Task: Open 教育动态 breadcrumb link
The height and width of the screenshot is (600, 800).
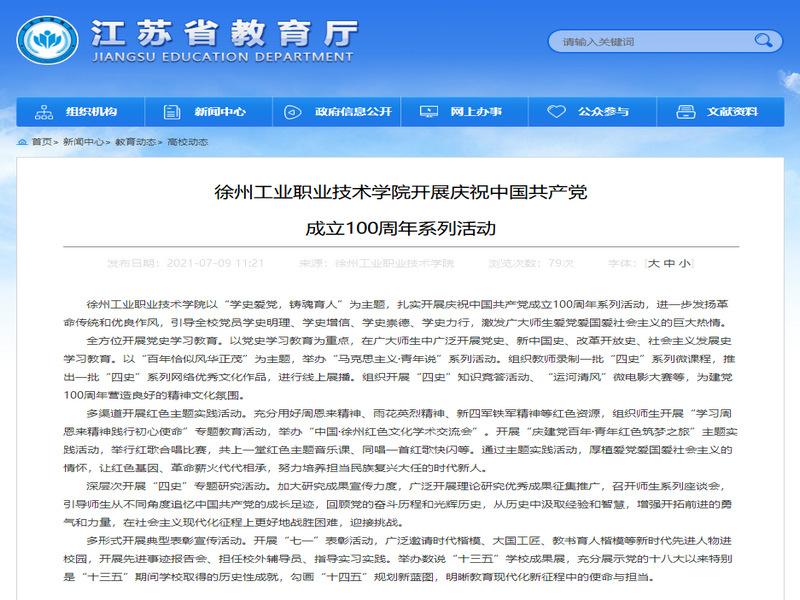Action: [134, 142]
